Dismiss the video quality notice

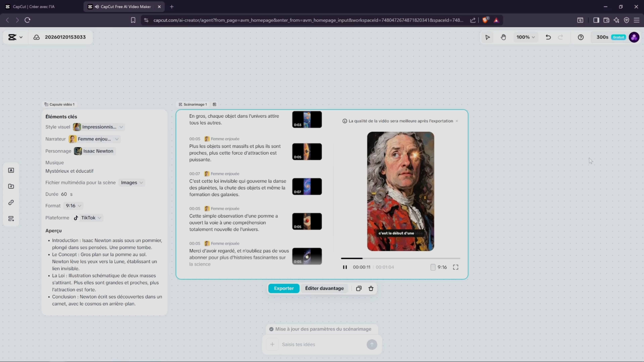457,121
